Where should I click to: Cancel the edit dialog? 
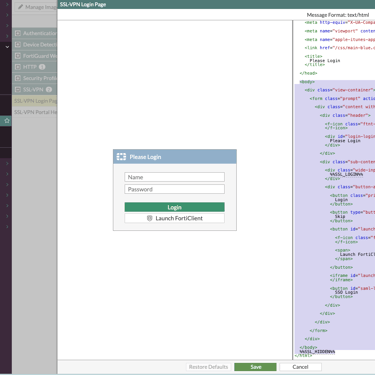(x=300, y=367)
